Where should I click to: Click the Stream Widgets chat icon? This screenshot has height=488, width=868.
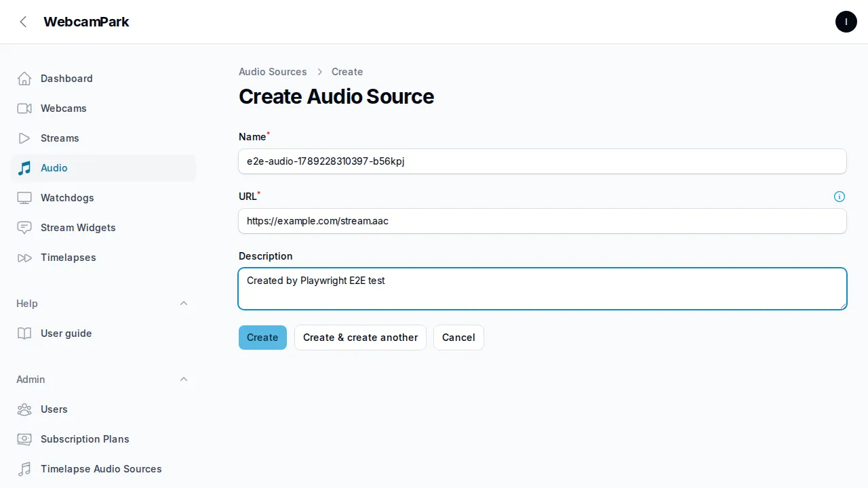(24, 228)
